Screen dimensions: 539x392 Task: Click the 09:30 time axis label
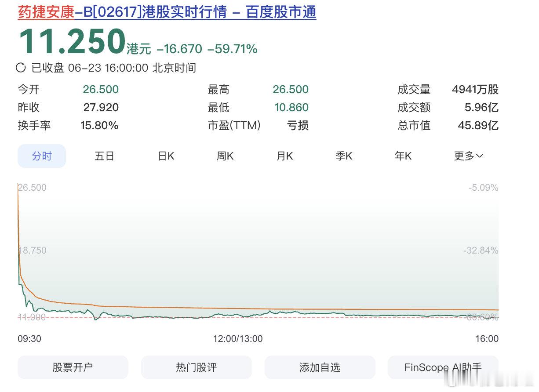(29, 339)
